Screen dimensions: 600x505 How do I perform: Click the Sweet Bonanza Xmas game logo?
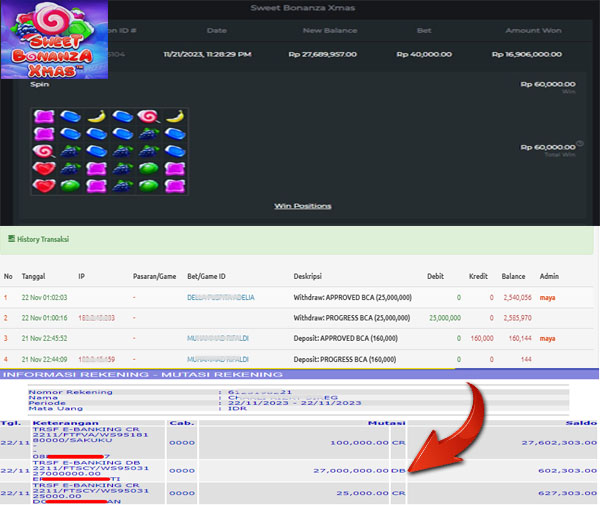click(x=54, y=39)
